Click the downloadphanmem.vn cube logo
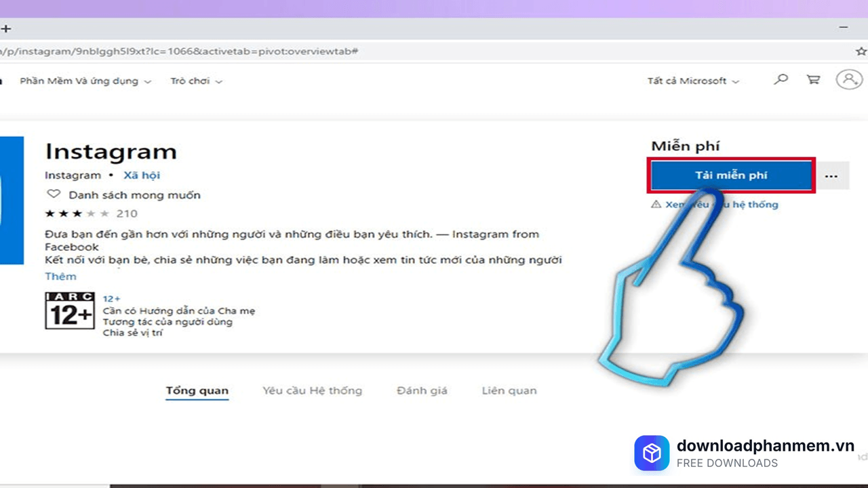 click(x=652, y=453)
